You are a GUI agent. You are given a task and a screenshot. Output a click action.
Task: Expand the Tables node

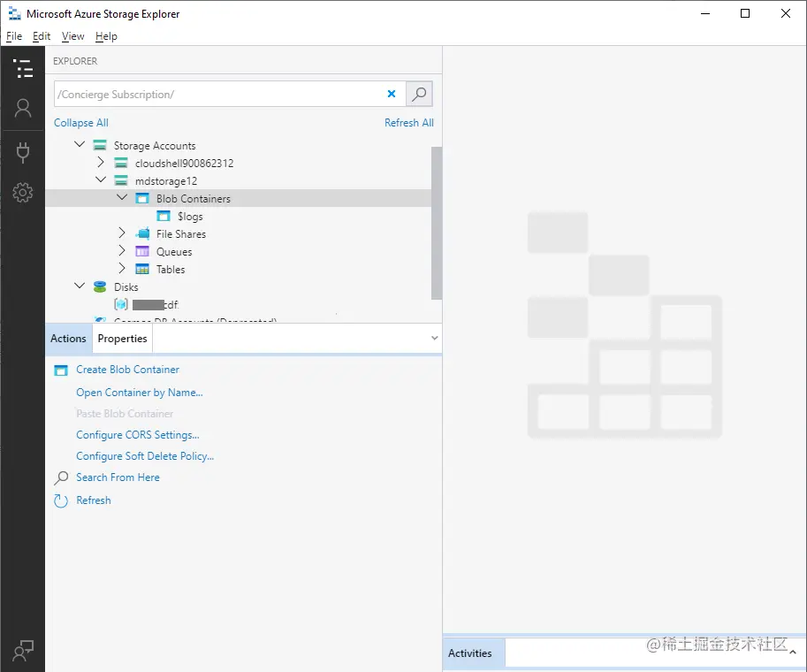pyautogui.click(x=121, y=268)
